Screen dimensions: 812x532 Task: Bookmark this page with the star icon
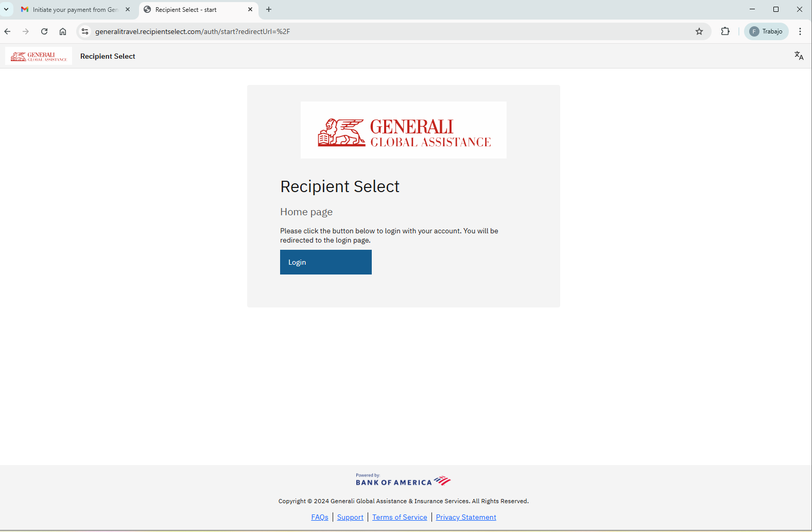point(699,31)
